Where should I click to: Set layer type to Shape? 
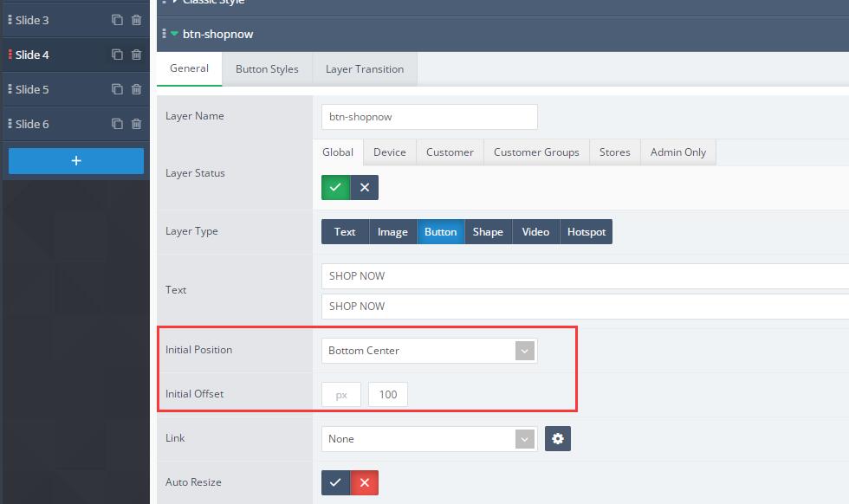488,232
